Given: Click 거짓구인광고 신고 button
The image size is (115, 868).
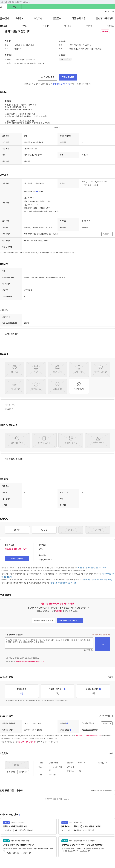Looking at the screenshot, I should (x=106, y=716).
